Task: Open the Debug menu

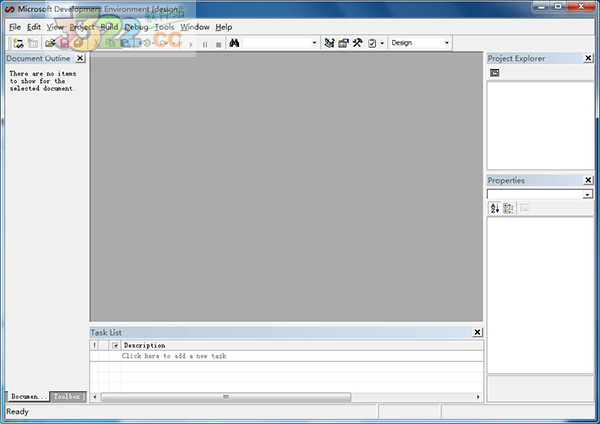Action: 136,27
